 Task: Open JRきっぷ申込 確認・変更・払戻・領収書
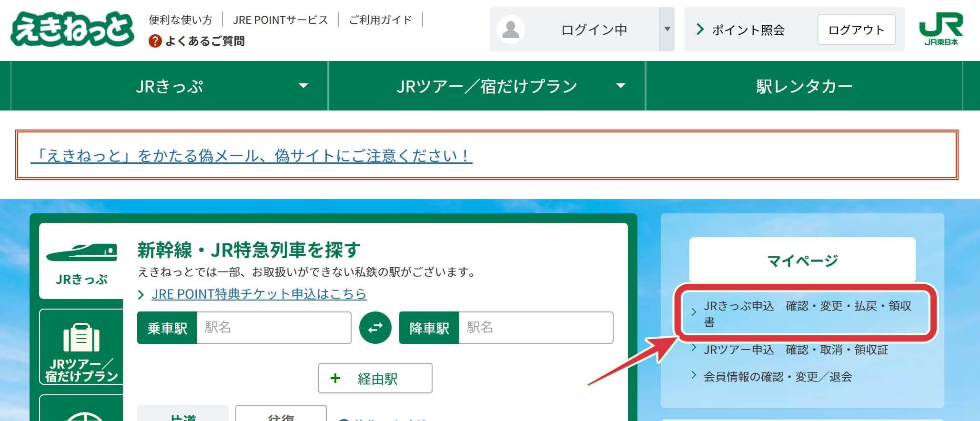[x=808, y=313]
